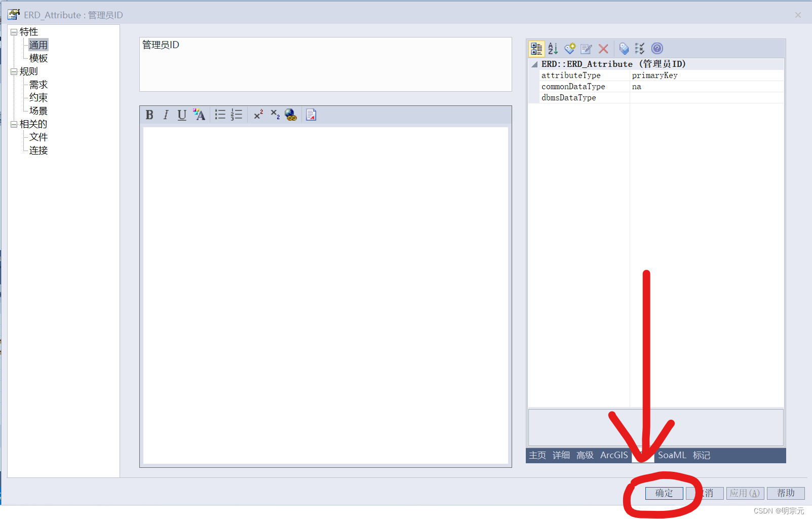The image size is (812, 519).
Task: Open the tagged value options checklist icon
Action: 640,49
